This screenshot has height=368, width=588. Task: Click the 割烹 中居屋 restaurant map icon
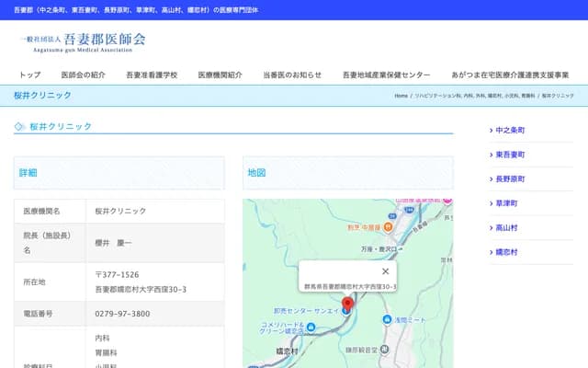388,226
